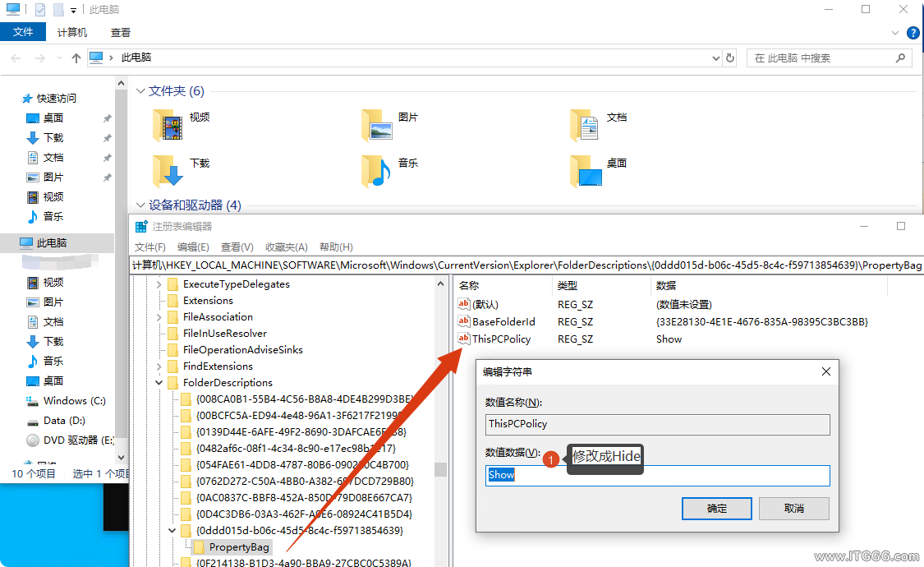Screen dimensions: 924x567
Task: Collapse the 文件夹 (6) group
Action: pos(140,91)
